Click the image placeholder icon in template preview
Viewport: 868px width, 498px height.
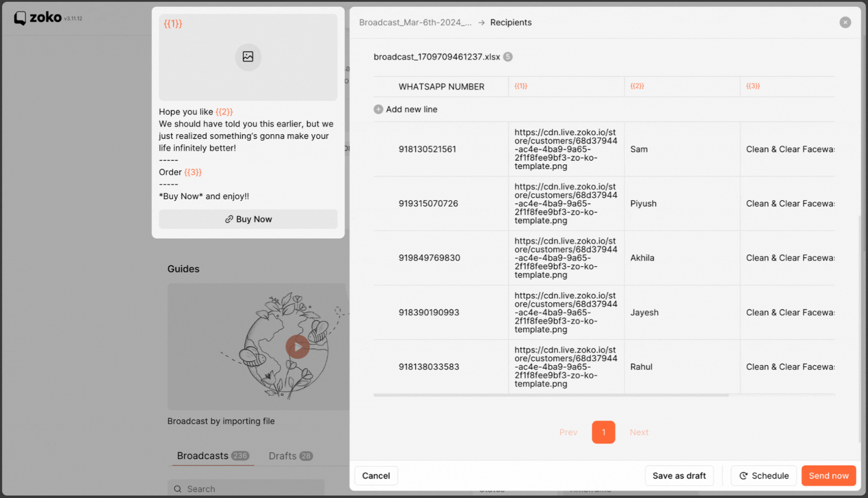pyautogui.click(x=248, y=57)
